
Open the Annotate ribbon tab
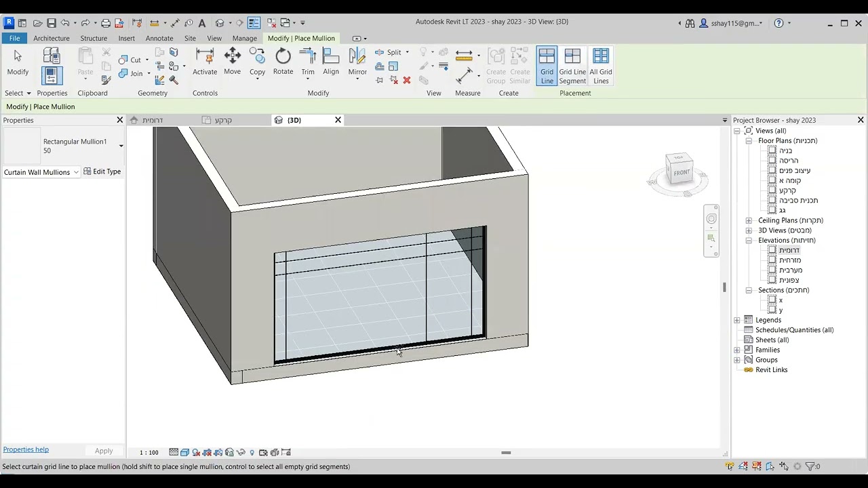(159, 38)
